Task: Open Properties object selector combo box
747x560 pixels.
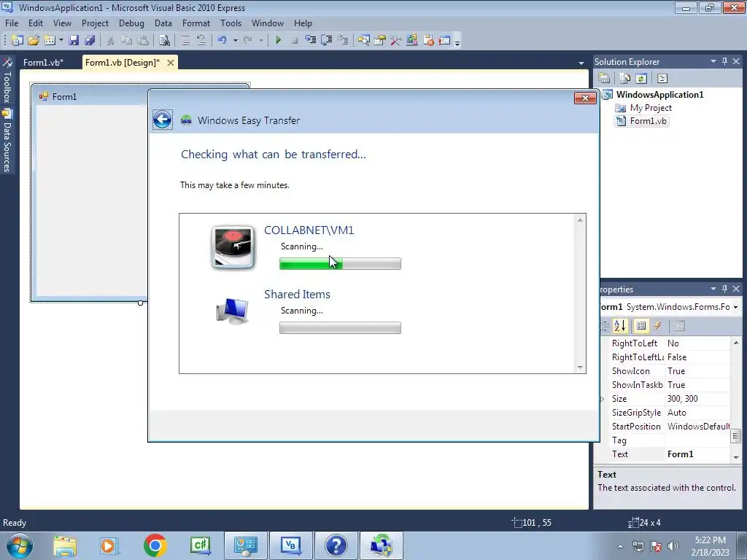Action: coord(671,307)
